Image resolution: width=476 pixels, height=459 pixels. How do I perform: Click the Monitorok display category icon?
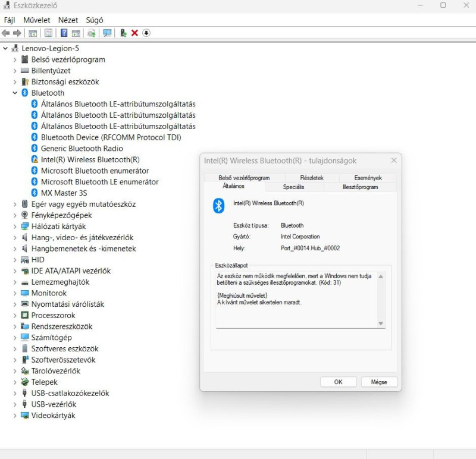(x=25, y=293)
